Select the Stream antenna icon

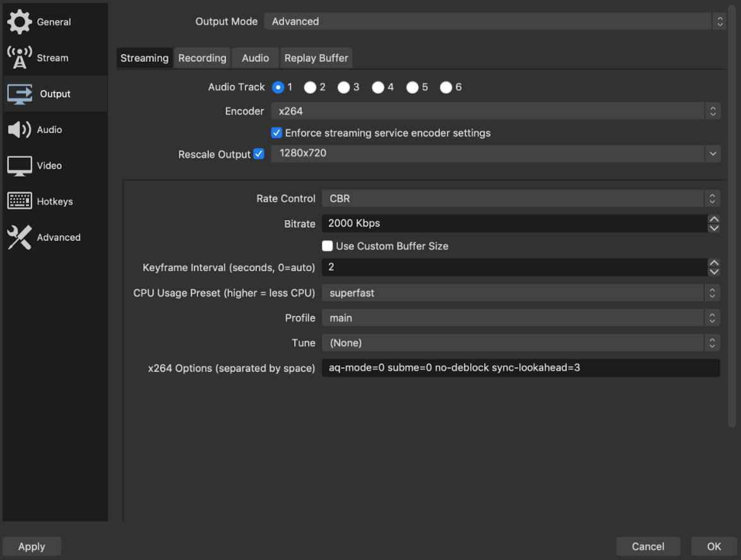[x=20, y=57]
